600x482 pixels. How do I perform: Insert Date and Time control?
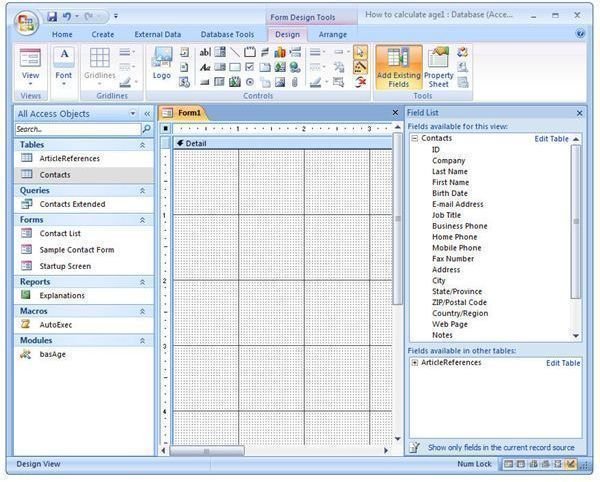coord(184,82)
